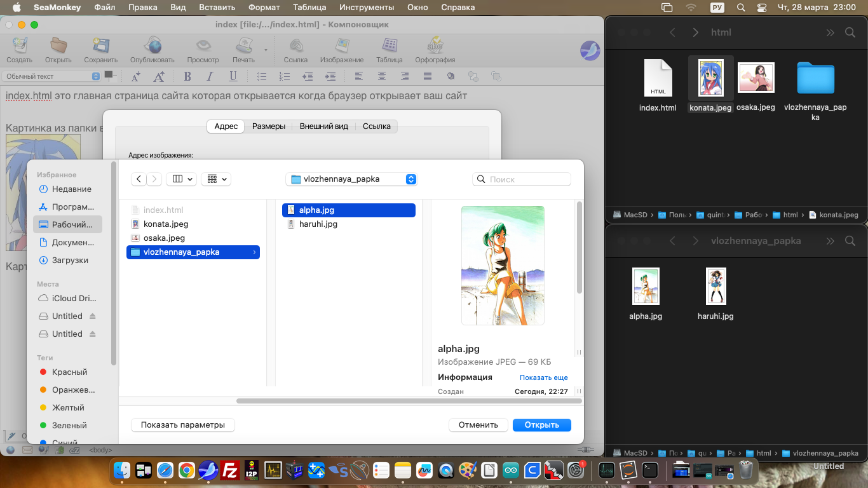868x488 pixels.
Task: Open the Обычный текст paragraph style dropdown
Action: click(51, 76)
